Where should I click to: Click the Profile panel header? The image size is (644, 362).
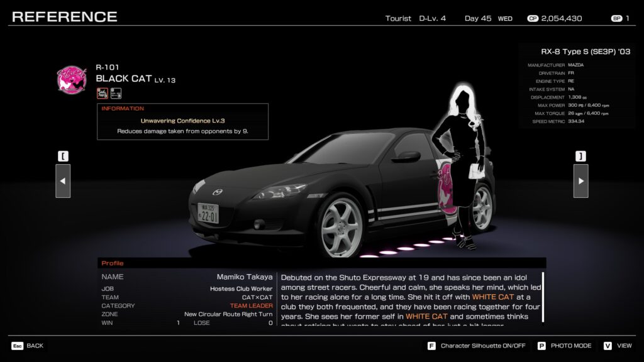[321, 263]
